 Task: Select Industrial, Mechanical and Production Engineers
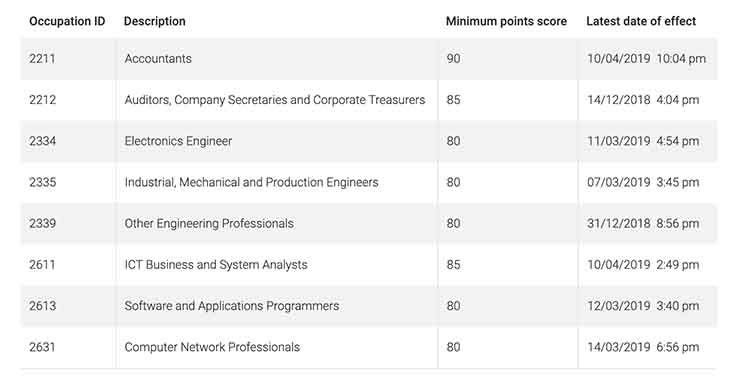point(251,182)
